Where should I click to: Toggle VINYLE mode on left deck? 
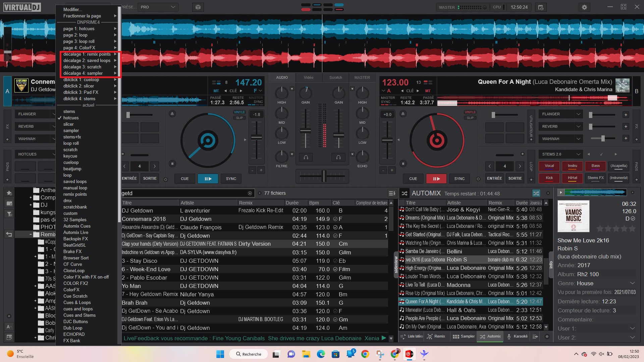click(x=239, y=112)
